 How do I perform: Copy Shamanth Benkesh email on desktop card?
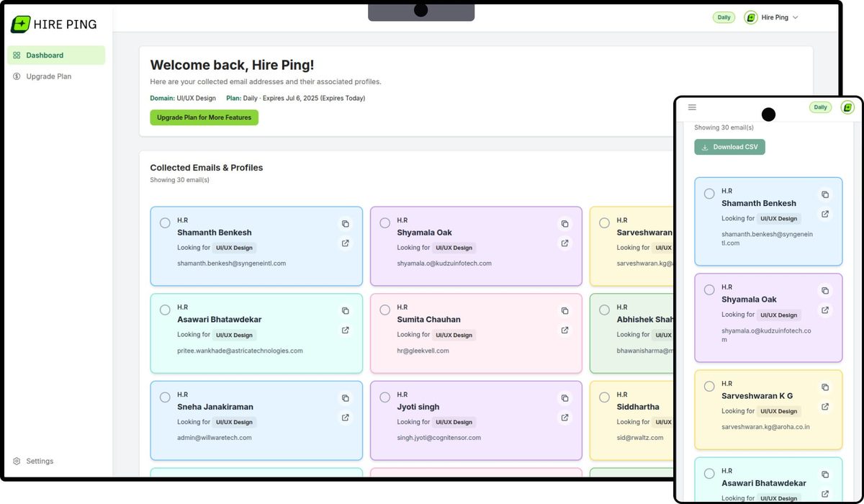click(345, 224)
